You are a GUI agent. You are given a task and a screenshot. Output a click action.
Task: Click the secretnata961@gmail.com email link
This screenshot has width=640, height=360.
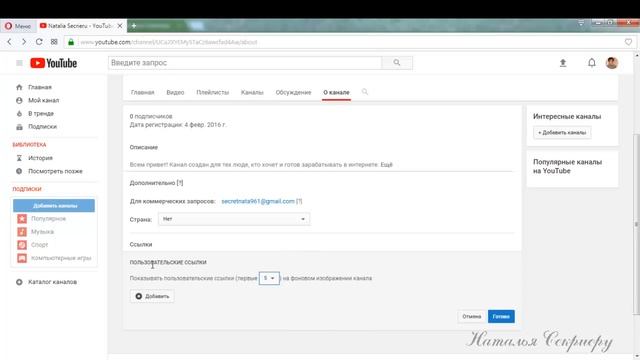point(258,201)
